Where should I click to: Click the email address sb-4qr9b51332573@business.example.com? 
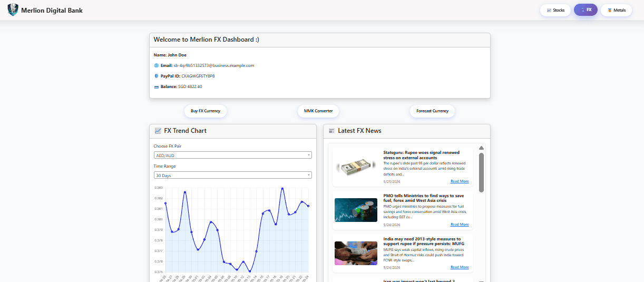214,66
